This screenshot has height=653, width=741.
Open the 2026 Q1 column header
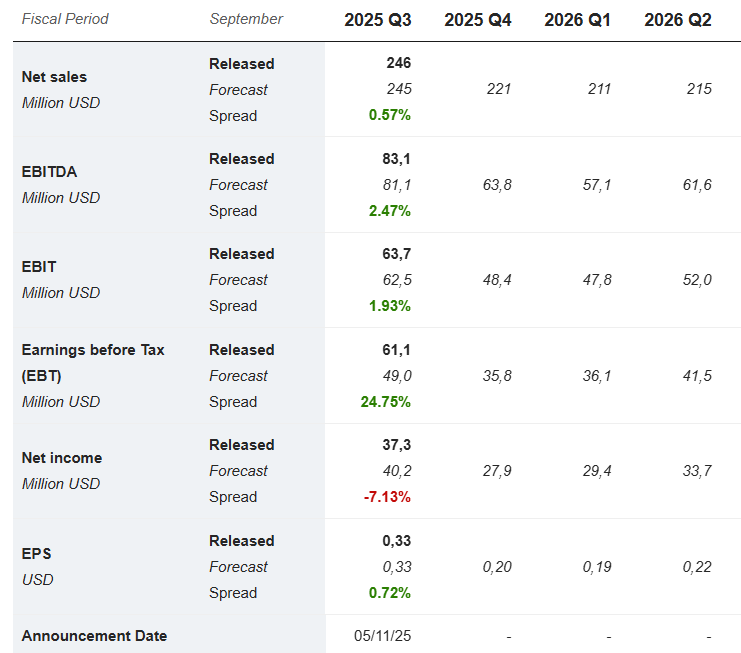click(x=578, y=20)
